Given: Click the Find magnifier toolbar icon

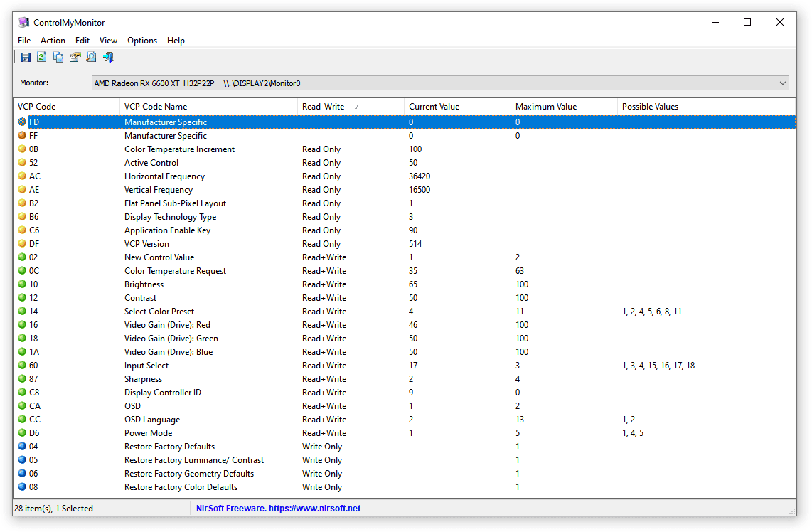Looking at the screenshot, I should (91, 58).
